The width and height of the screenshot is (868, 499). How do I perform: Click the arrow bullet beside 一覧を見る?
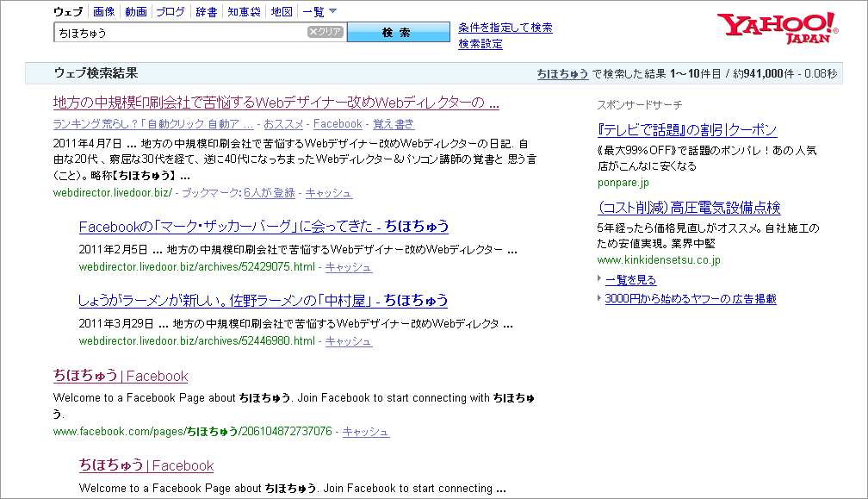tap(599, 278)
